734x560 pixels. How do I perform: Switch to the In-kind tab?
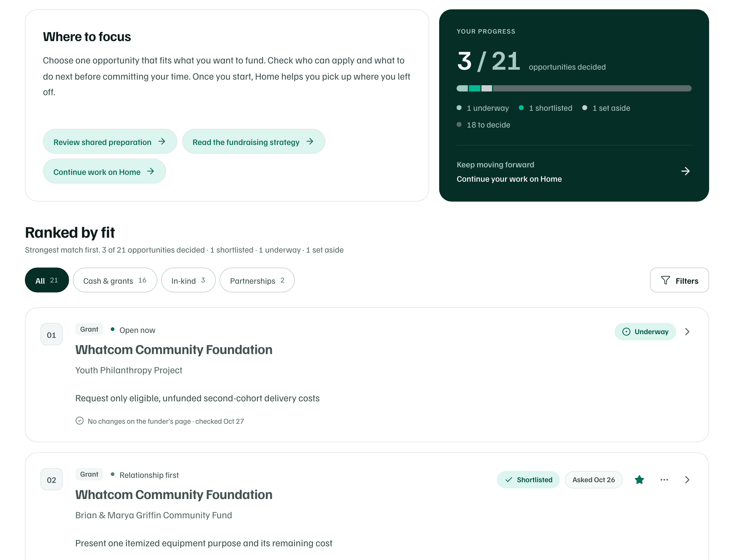(188, 280)
